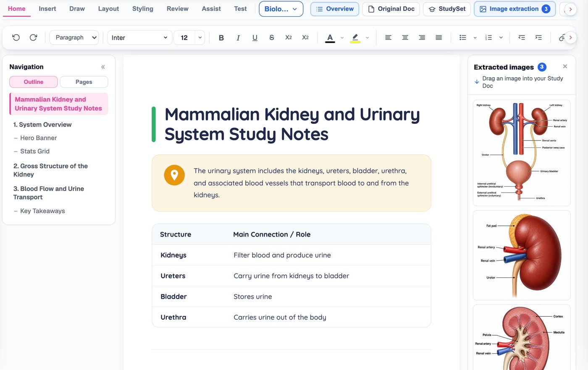Viewport: 588px width, 370px height.
Task: Switch to the Styling tab
Action: pos(143,9)
